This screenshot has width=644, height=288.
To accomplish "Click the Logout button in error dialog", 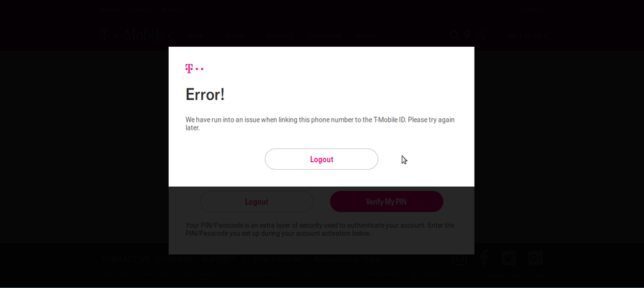I will coord(321,159).
